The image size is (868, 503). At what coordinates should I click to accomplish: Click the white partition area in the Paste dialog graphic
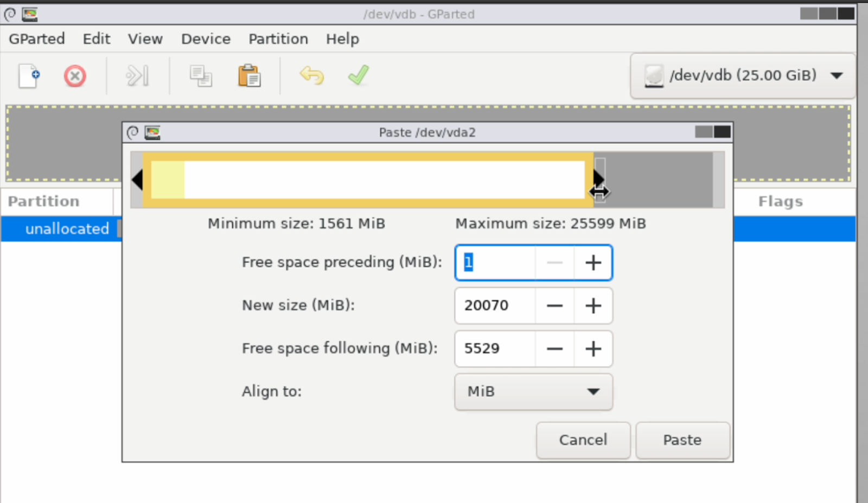click(x=384, y=180)
